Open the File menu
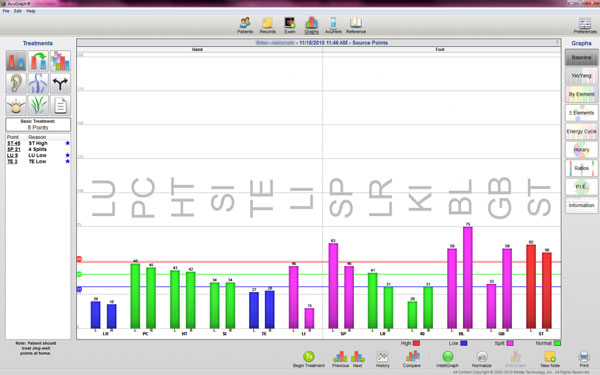This screenshot has width=600, height=375. (6, 11)
